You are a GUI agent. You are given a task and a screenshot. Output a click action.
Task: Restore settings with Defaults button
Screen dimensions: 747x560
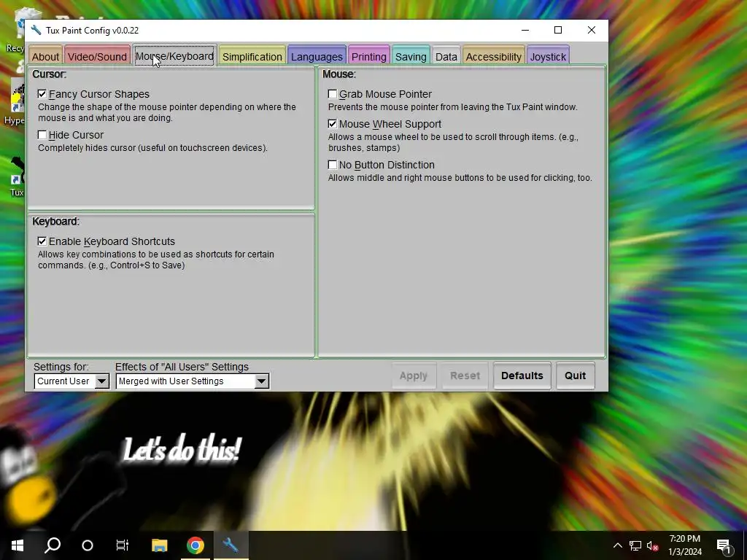(522, 376)
